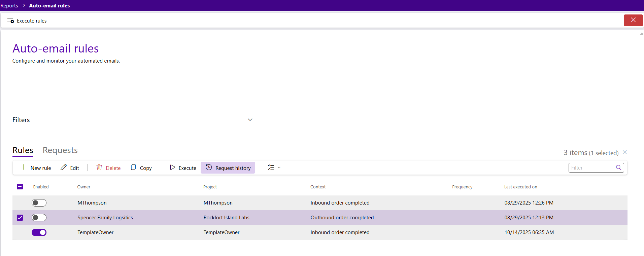Viewport: 644px width, 256px height.
Task: Click the Delete trash can icon
Action: click(x=99, y=168)
